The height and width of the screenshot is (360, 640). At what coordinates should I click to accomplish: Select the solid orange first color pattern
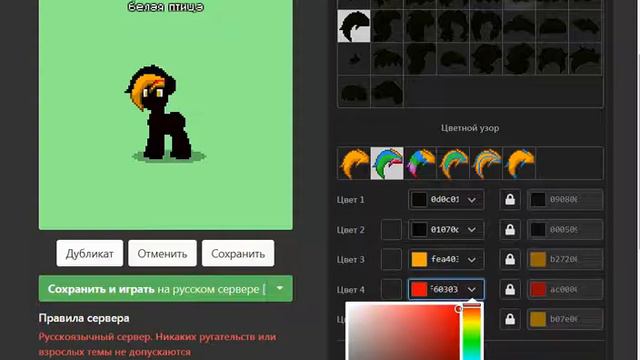(x=354, y=163)
